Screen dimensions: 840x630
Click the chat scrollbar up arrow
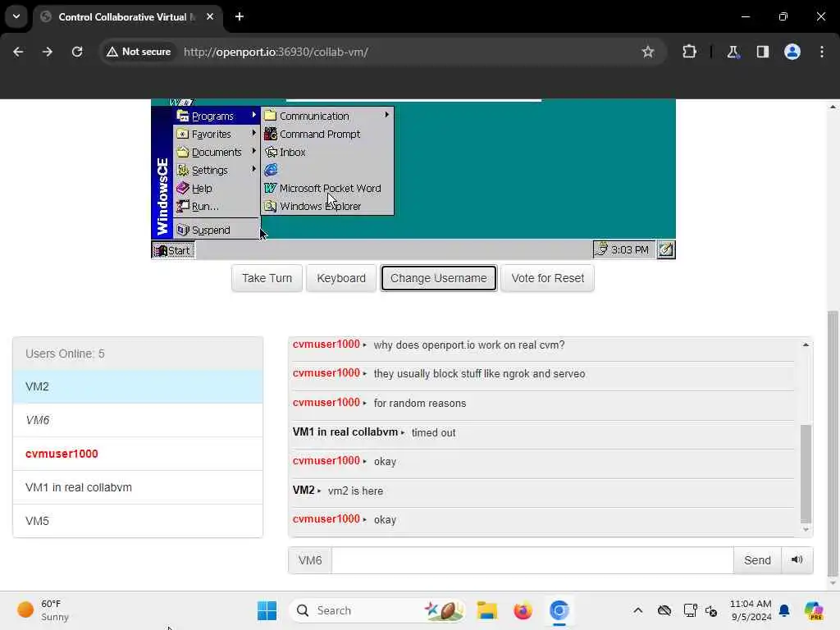coord(806,345)
